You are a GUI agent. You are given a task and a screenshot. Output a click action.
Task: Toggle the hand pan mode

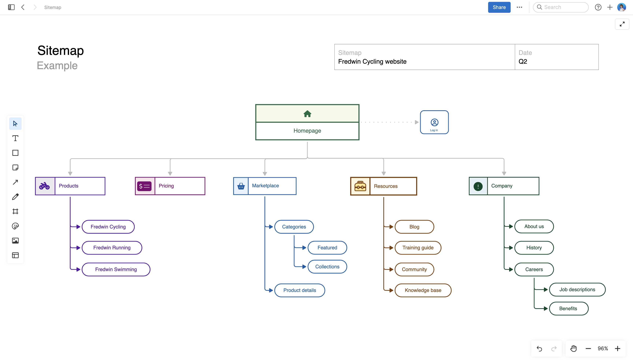573,348
